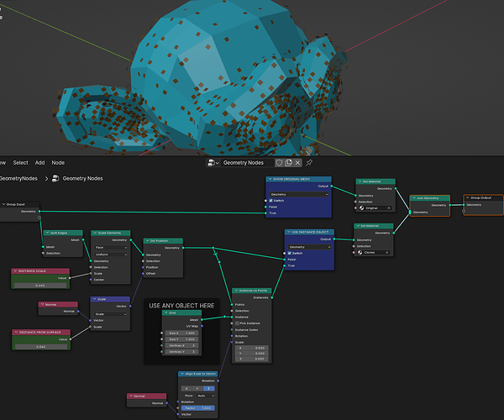
Task: Click the Value output socket of DISTANCE FROM SURFACE
Action: [x=71, y=339]
